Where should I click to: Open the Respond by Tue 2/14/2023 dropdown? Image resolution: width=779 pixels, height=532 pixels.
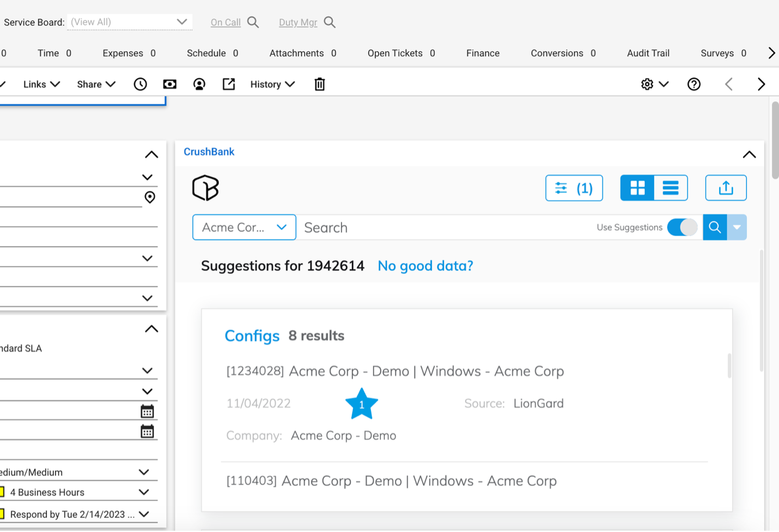tap(144, 514)
